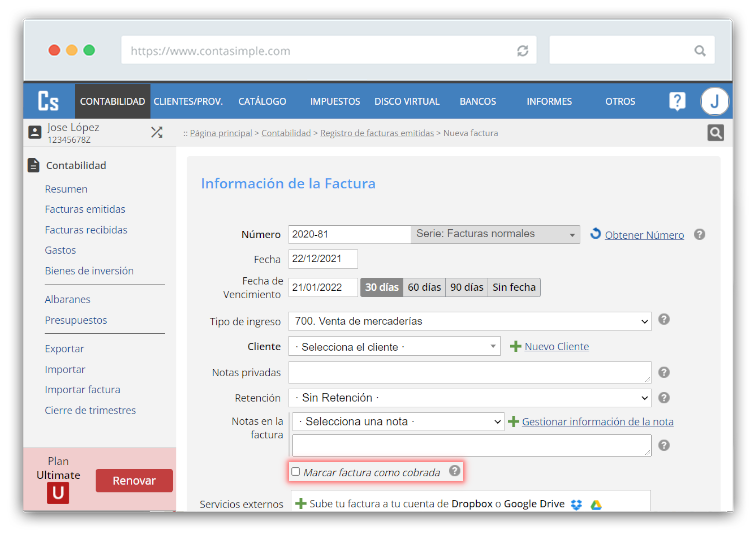Click the browser reload icon in address bar
The width and height of the screenshot is (750, 535).
522,50
